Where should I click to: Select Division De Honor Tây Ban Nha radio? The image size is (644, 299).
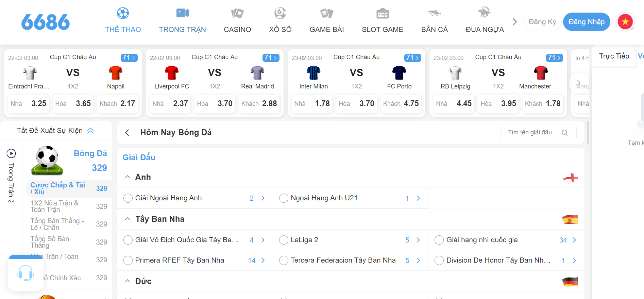pyautogui.click(x=439, y=261)
